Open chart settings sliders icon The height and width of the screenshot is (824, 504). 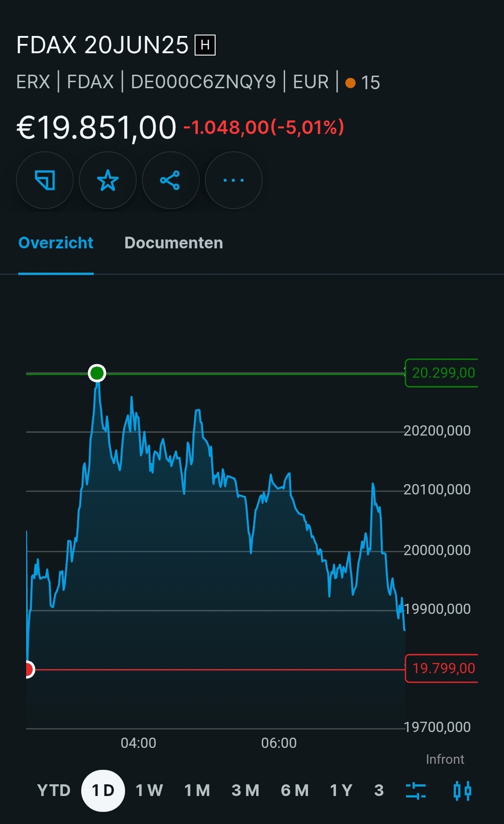[x=416, y=791]
